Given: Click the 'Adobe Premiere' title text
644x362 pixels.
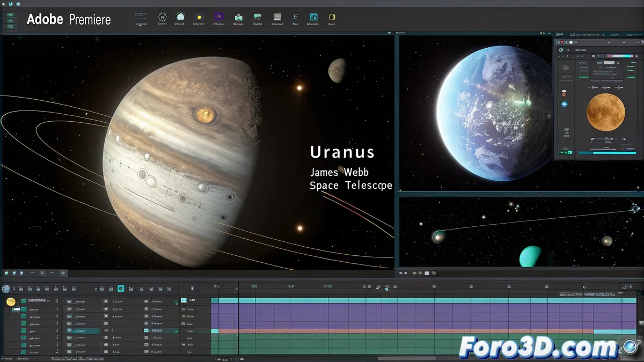Looking at the screenshot, I should (69, 20).
